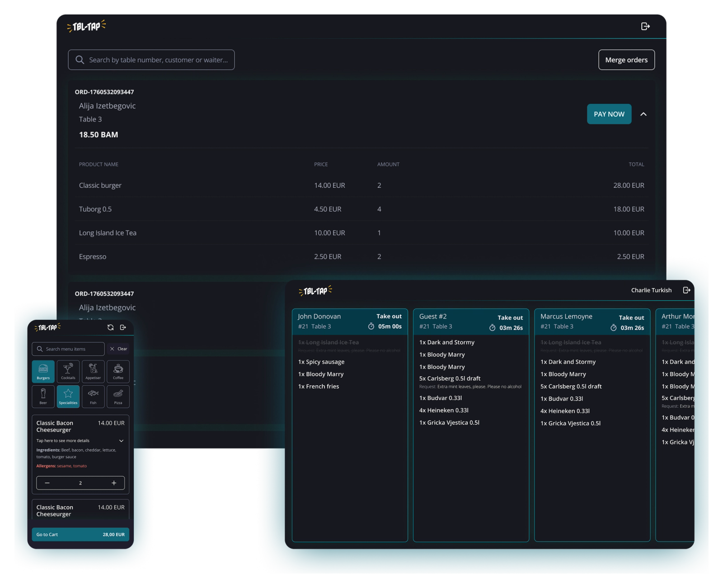Select Long Island Ice Tea product row

click(361, 233)
